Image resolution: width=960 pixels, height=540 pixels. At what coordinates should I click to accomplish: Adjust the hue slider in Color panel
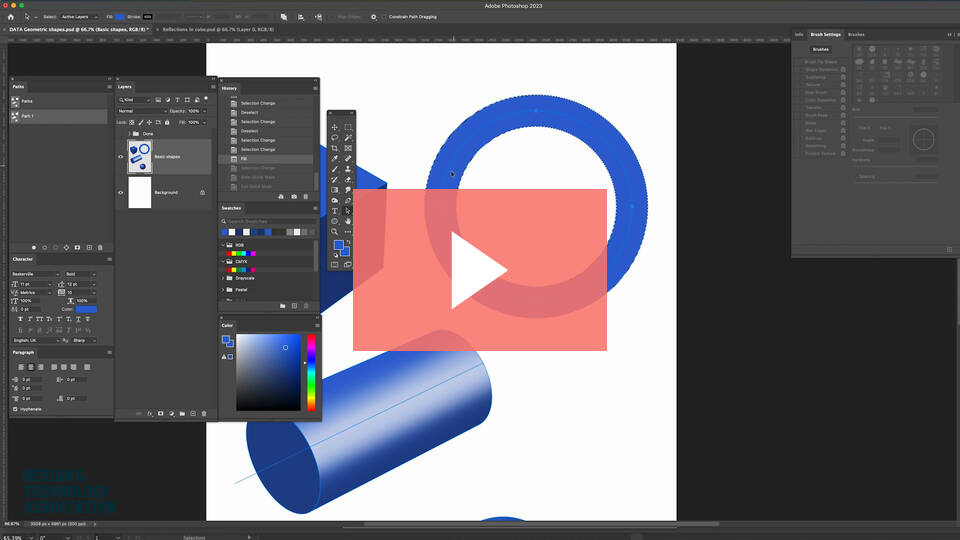(311, 372)
